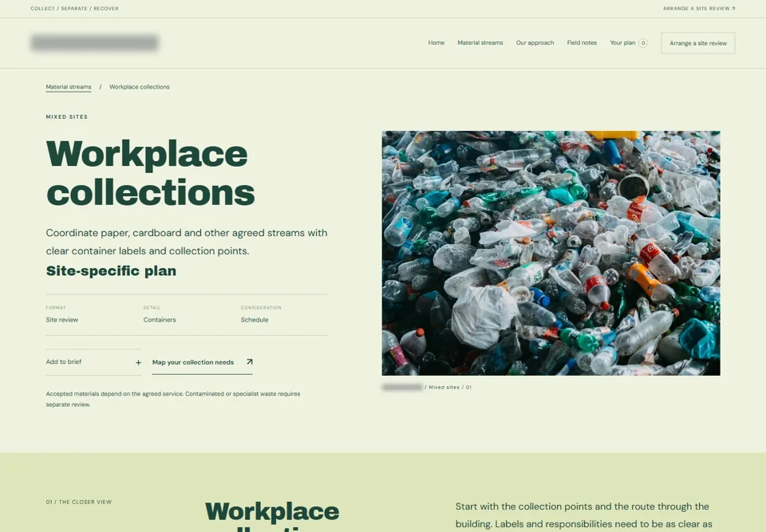The width and height of the screenshot is (766, 532).
Task: Click the Workplace collections main heading
Action: click(151, 173)
